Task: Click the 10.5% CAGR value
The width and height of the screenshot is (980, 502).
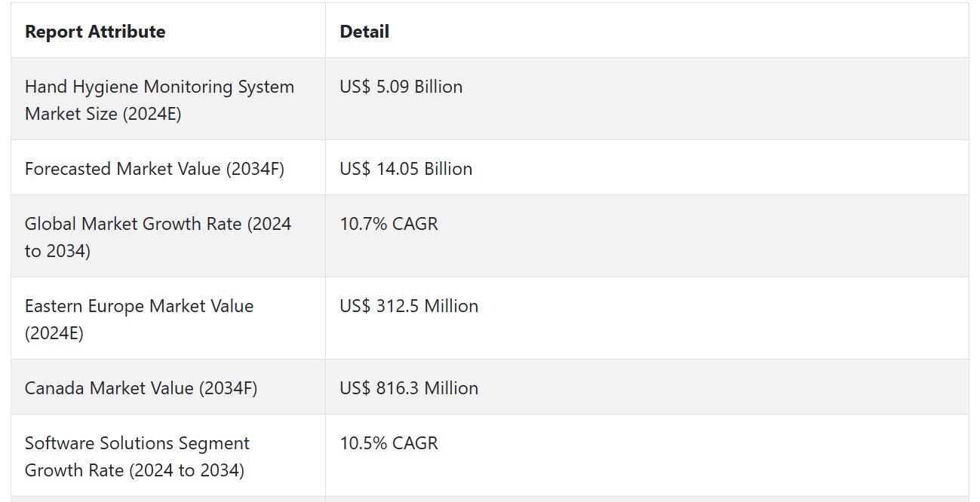Action: coord(389,443)
